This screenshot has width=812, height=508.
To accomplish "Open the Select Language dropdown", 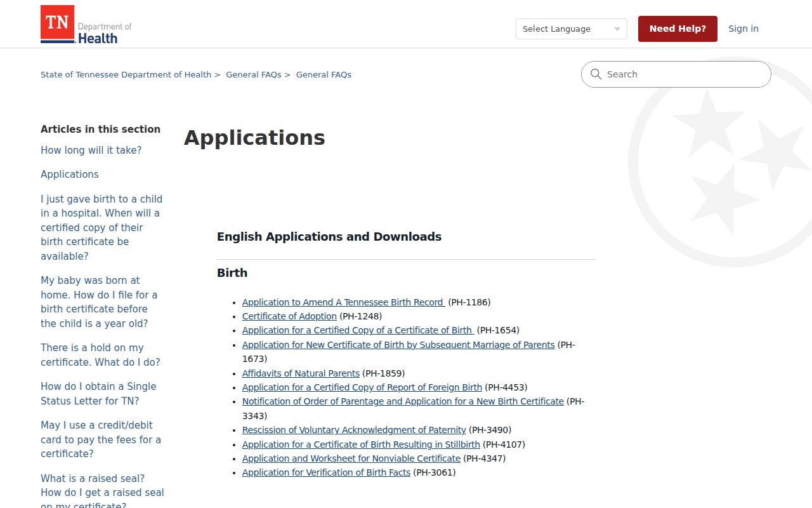I will tap(571, 29).
